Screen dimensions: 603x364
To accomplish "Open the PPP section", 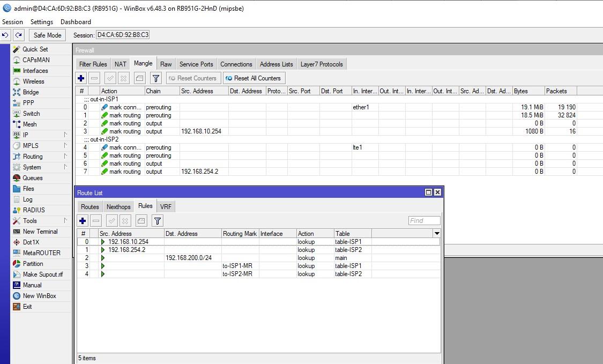I will [28, 103].
